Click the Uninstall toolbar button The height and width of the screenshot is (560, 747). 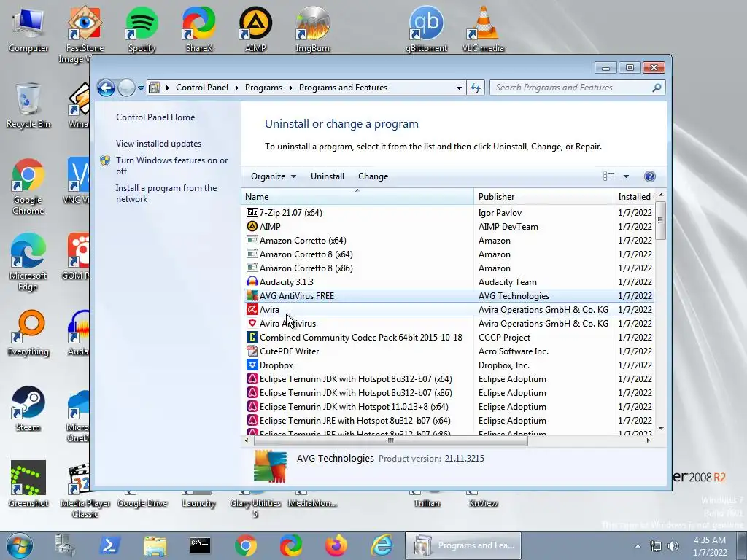[x=328, y=176]
